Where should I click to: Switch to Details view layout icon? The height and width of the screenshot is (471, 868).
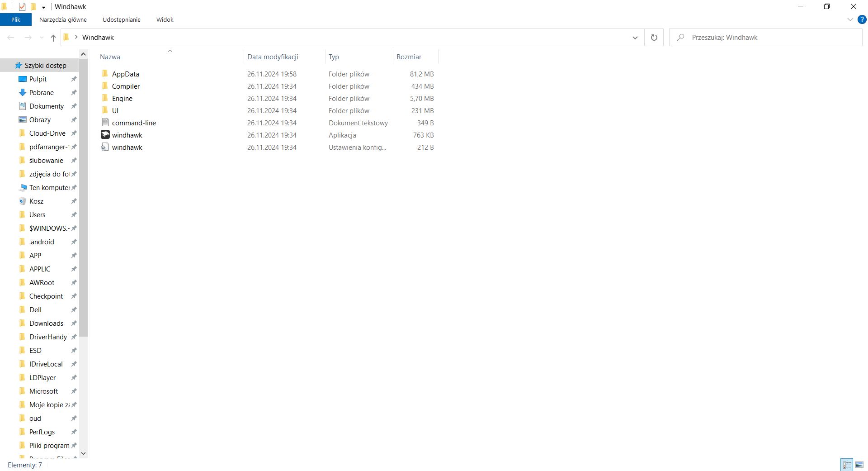tap(847, 465)
